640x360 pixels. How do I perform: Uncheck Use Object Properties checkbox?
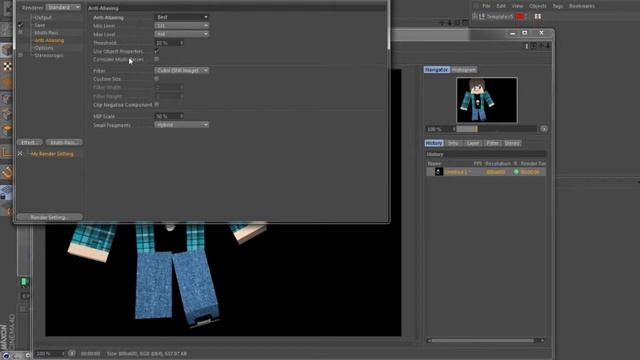point(157,51)
